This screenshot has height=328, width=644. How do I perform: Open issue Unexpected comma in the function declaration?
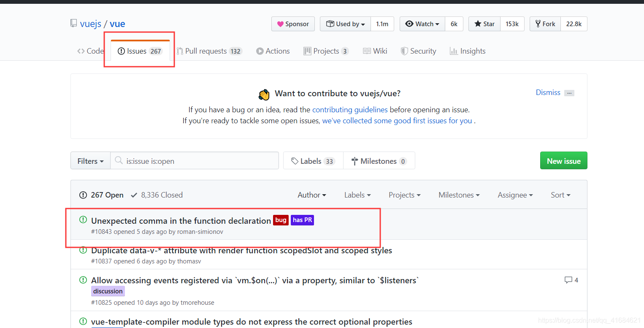pyautogui.click(x=181, y=221)
